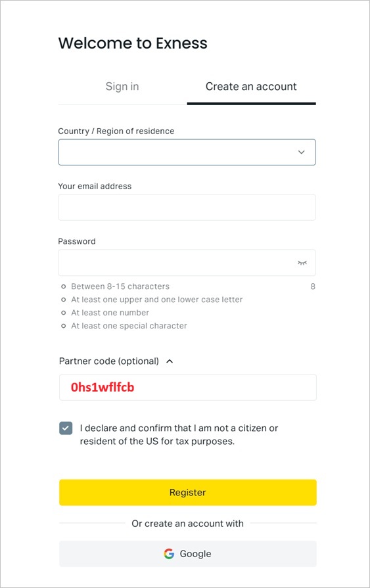Click the 'At least one number' rule bullet
This screenshot has width=370, height=588.
(x=63, y=313)
